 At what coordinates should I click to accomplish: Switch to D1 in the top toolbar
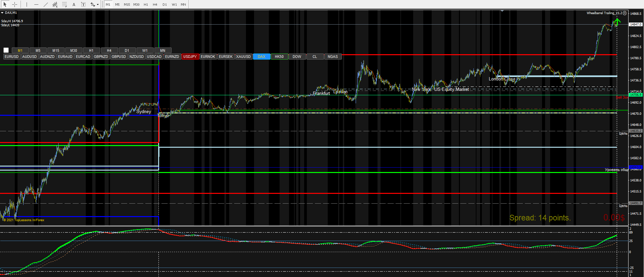click(165, 4)
